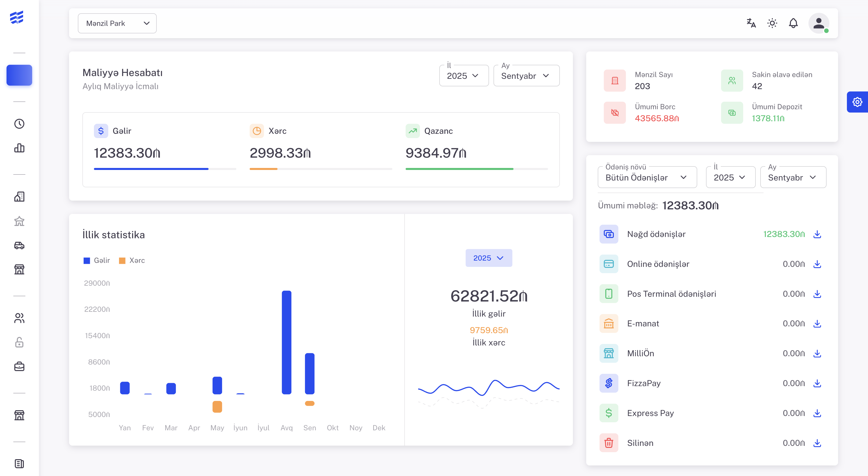Click the Avq income bar in chart
This screenshot has width=868, height=476.
(286, 342)
